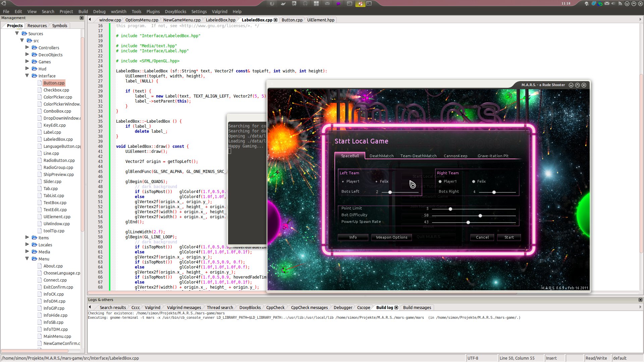The image size is (644, 362).
Task: Open the system tray volume icon
Action: [613, 4]
